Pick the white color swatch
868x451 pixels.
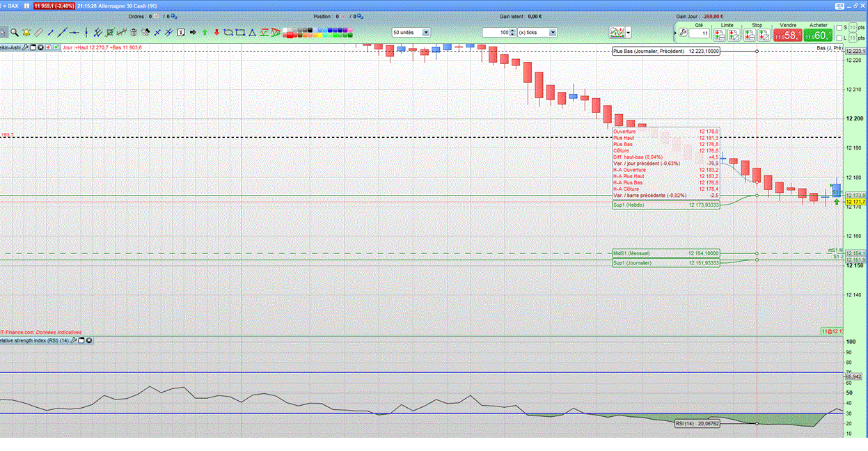click(285, 30)
